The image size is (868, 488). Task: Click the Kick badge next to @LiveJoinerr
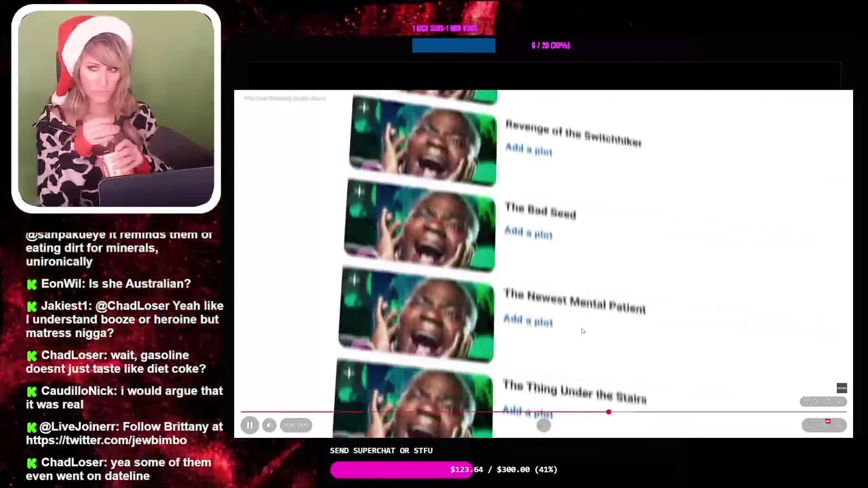(31, 427)
